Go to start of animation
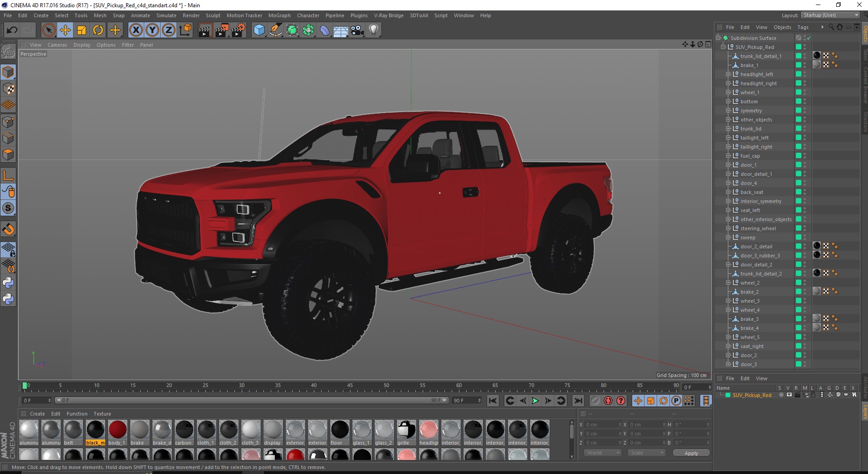The width and height of the screenshot is (868, 474). (493, 401)
